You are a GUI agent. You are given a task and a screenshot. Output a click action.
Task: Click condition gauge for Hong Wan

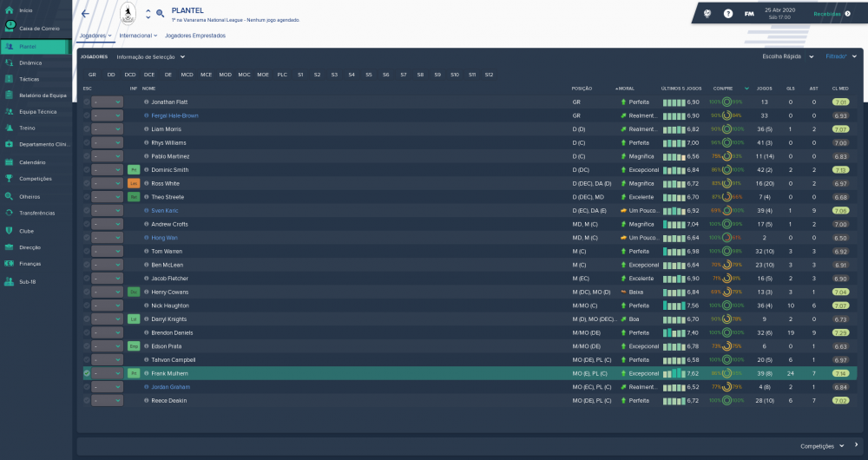727,238
